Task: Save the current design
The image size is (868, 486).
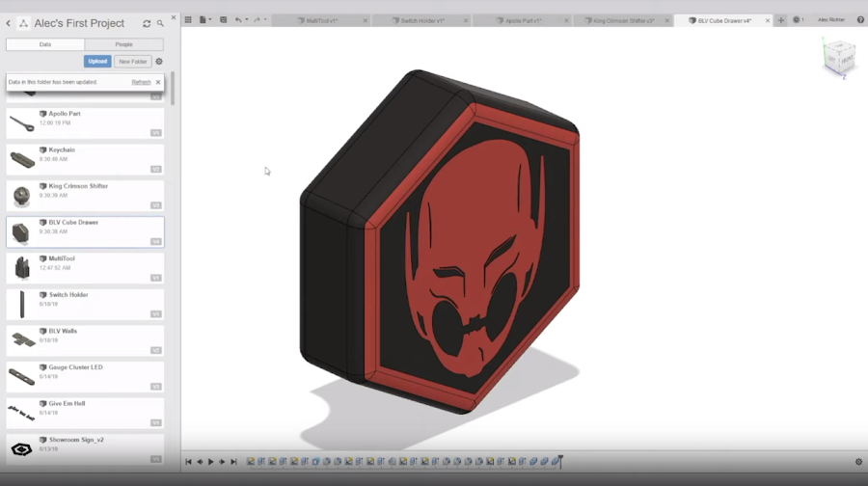Action: (x=223, y=20)
